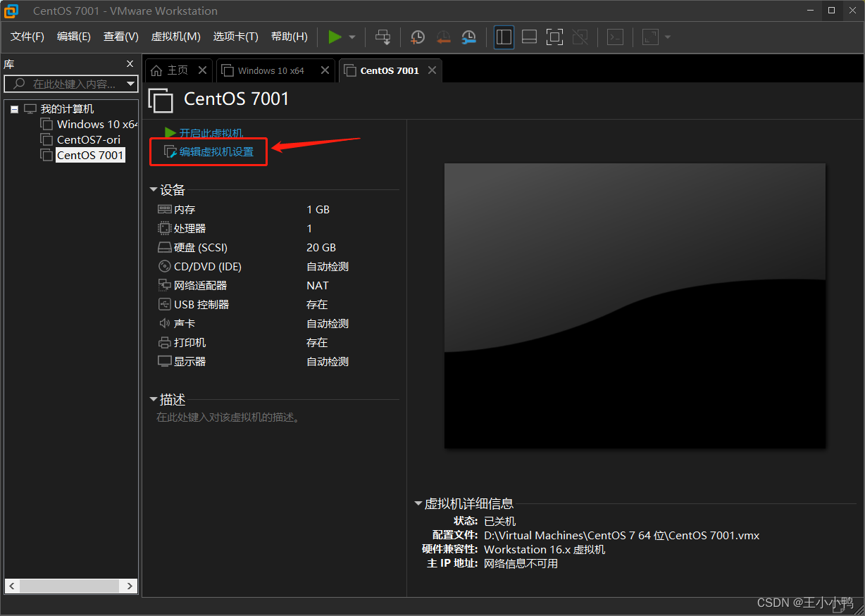Collapse the 描述 section
This screenshot has width=865, height=616.
tap(154, 400)
